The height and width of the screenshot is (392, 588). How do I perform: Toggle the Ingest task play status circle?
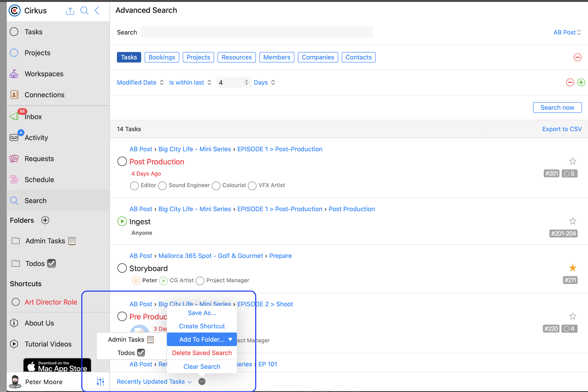click(x=122, y=221)
